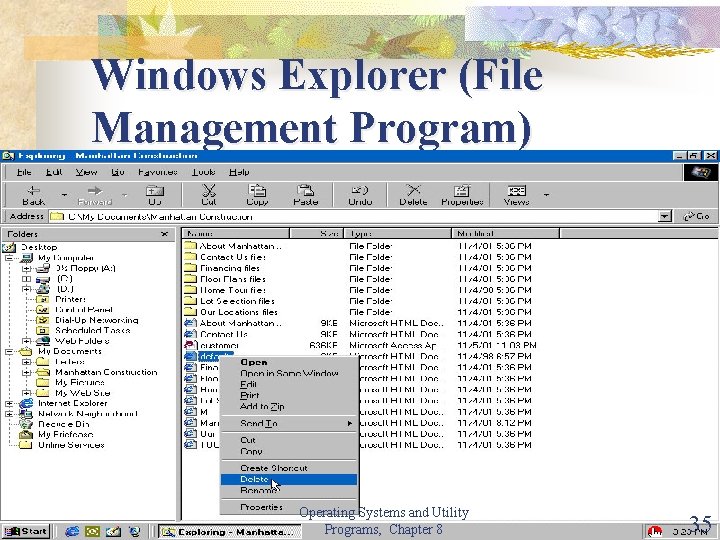Choose Print in the context menu

tap(289, 395)
